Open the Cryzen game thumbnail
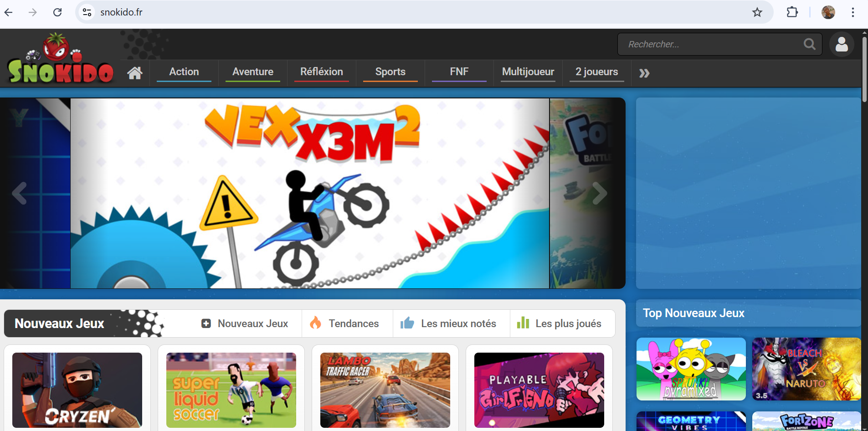This screenshot has width=868, height=431. click(77, 390)
